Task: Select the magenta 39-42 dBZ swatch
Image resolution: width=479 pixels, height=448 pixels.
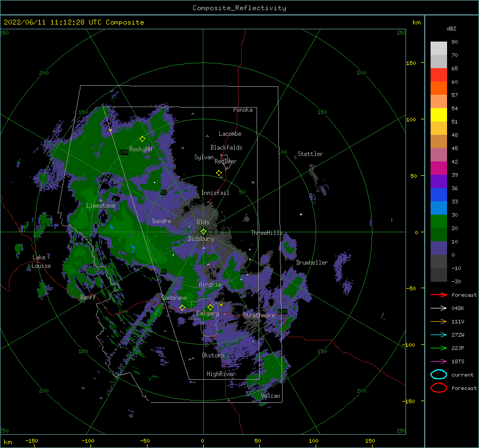Action: [x=439, y=168]
